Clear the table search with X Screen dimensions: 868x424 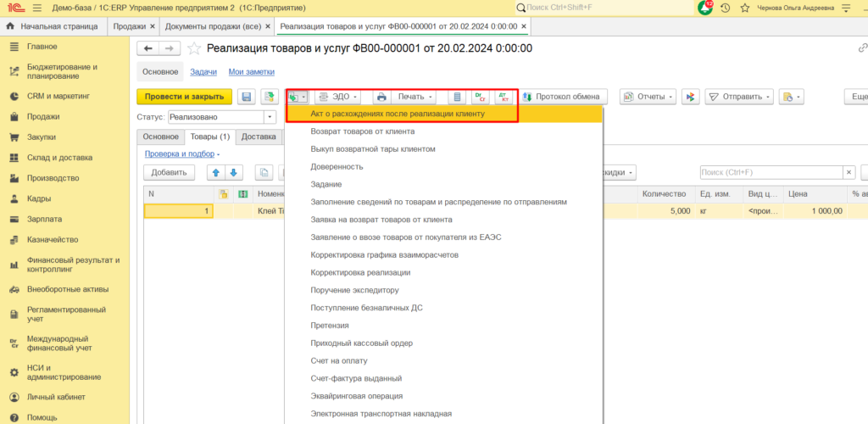[849, 173]
